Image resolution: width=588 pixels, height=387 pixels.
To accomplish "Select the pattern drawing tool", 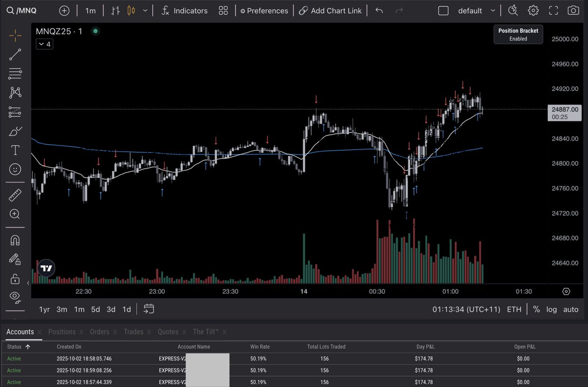I will [x=15, y=92].
